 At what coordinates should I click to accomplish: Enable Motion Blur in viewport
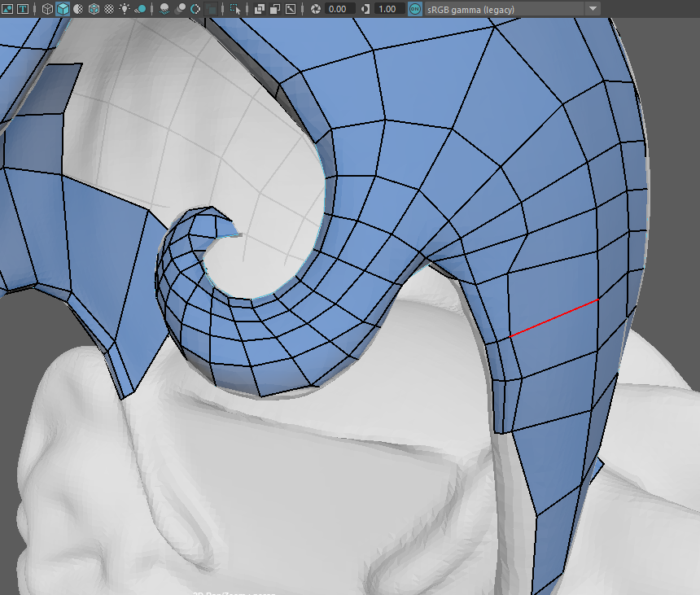179,9
